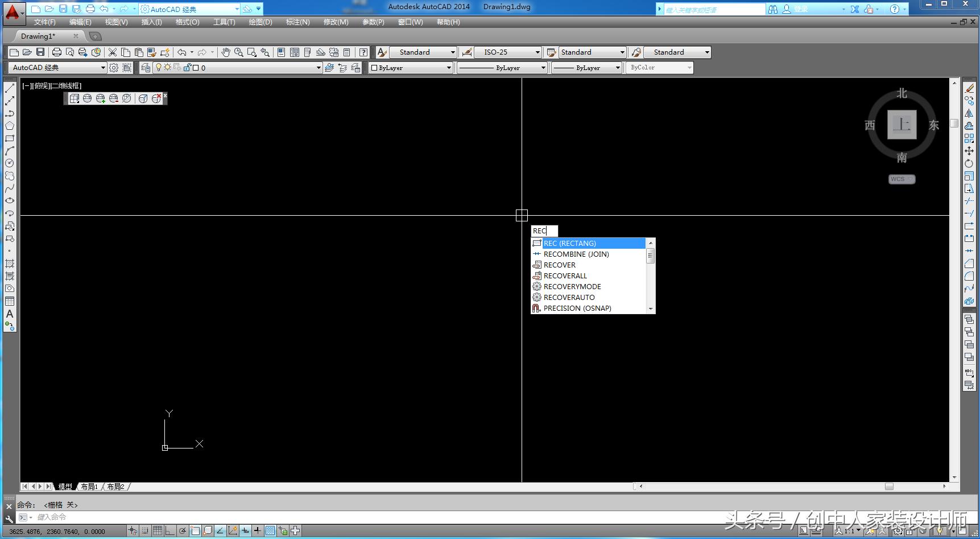980x539 pixels.
Task: Toggle Snap Mode in status bar
Action: (145, 531)
